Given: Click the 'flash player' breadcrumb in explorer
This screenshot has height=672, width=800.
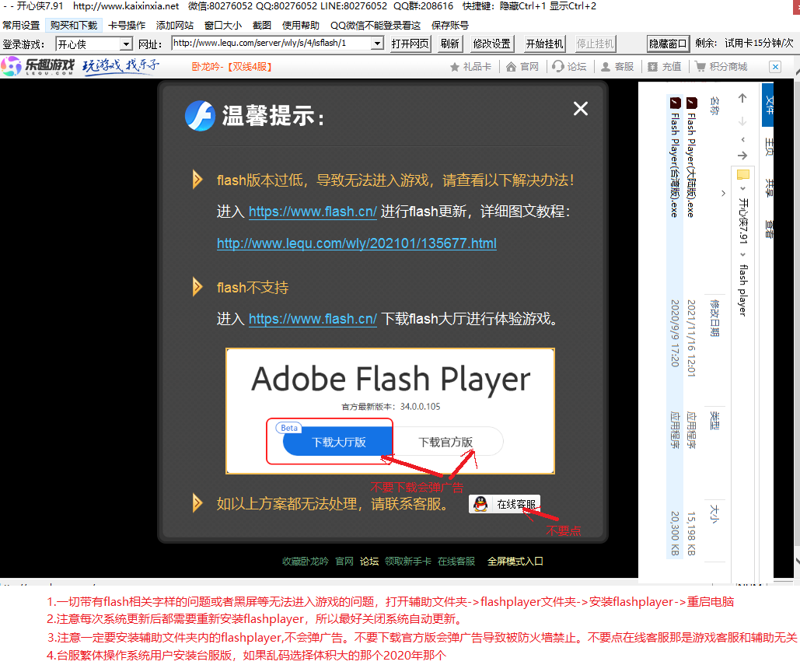Looking at the screenshot, I should 743,290.
